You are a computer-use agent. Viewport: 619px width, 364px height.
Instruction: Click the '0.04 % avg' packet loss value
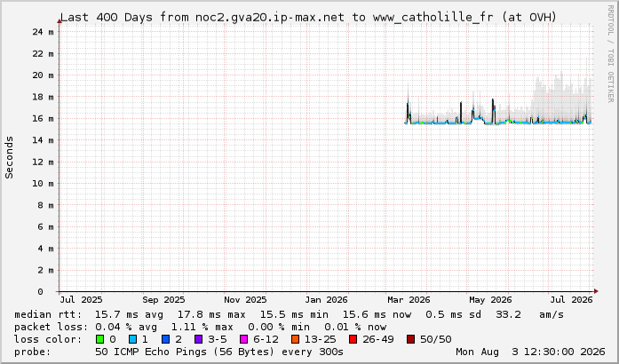coord(126,328)
